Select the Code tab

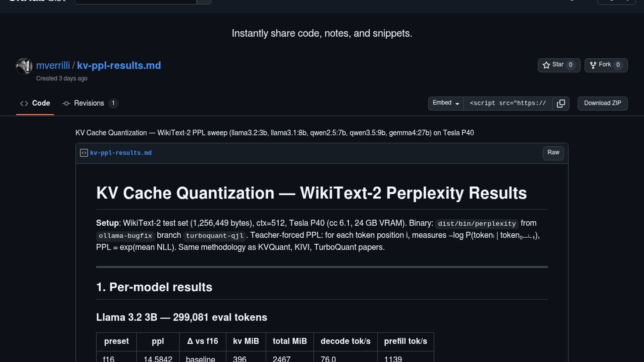pos(35,103)
